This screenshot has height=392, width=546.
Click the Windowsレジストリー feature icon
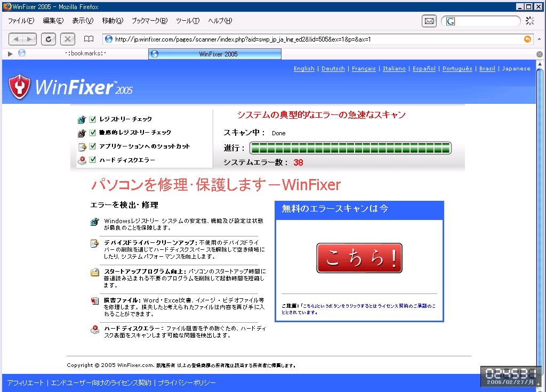pyautogui.click(x=95, y=222)
